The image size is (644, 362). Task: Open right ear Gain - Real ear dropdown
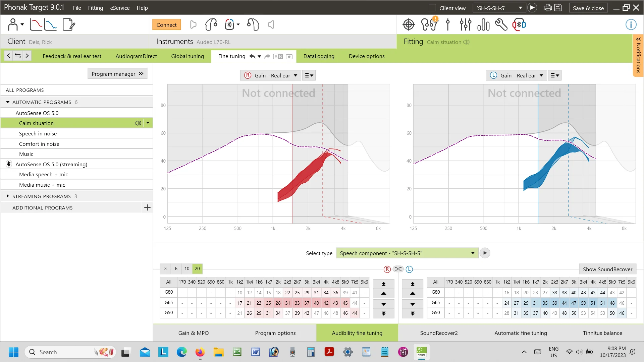pos(271,75)
